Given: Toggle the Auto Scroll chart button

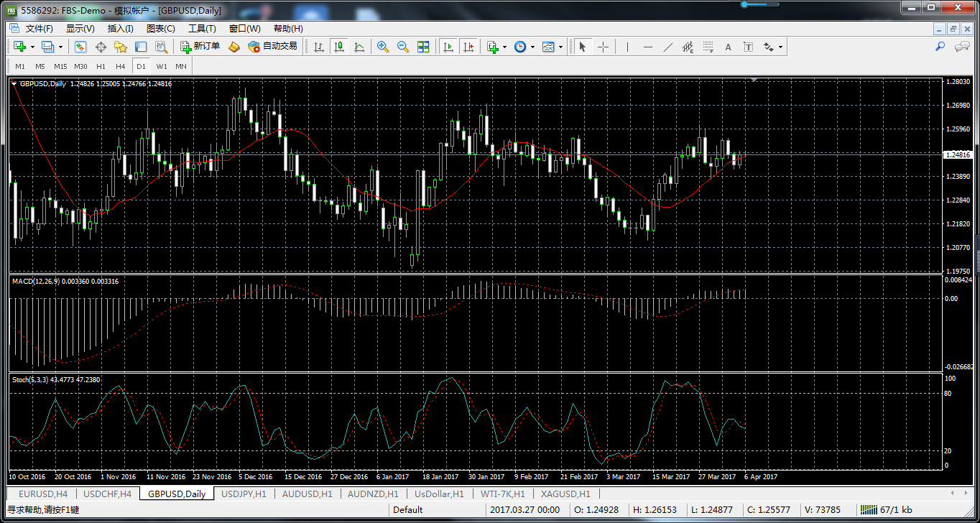Looking at the screenshot, I should pyautogui.click(x=448, y=47).
